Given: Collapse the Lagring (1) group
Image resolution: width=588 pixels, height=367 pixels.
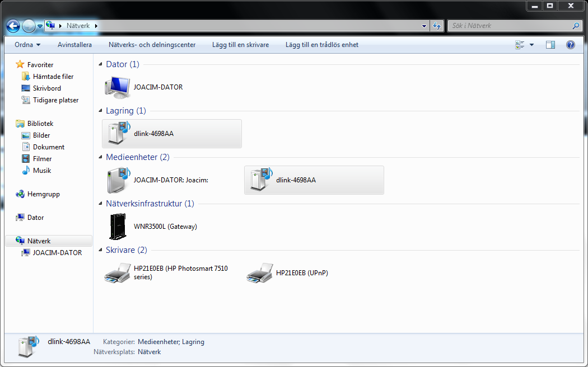Looking at the screenshot, I should [x=100, y=111].
